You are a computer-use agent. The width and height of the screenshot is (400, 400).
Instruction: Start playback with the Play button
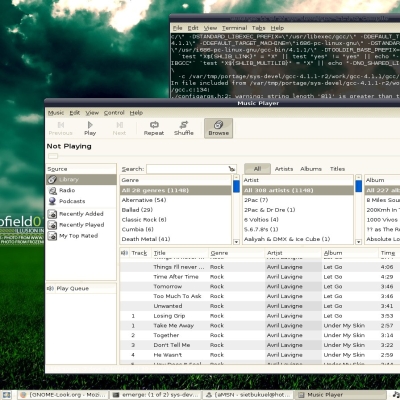(90, 128)
